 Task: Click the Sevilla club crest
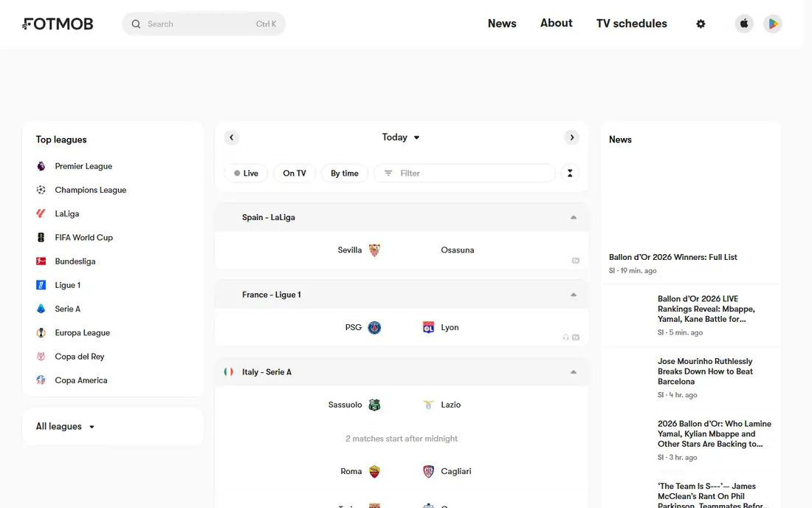tap(374, 250)
